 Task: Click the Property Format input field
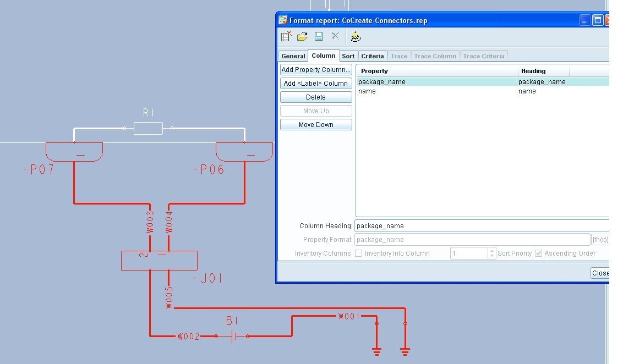[472, 240]
